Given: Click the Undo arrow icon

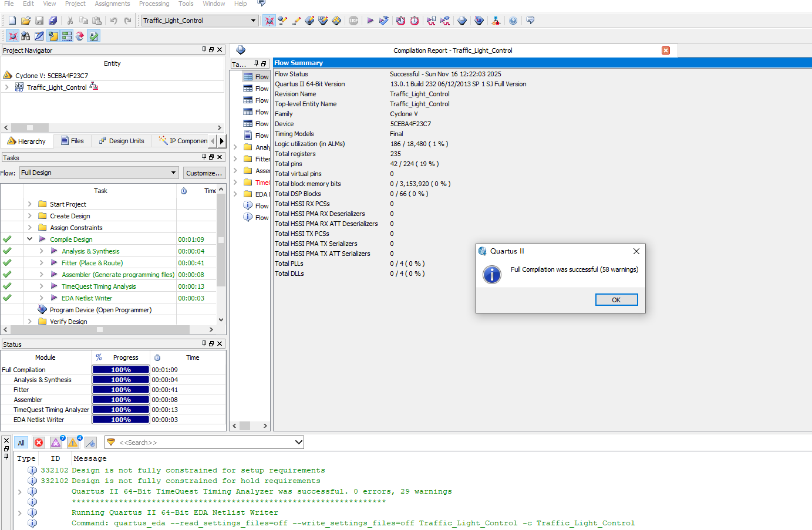Looking at the screenshot, I should pyautogui.click(x=114, y=21).
